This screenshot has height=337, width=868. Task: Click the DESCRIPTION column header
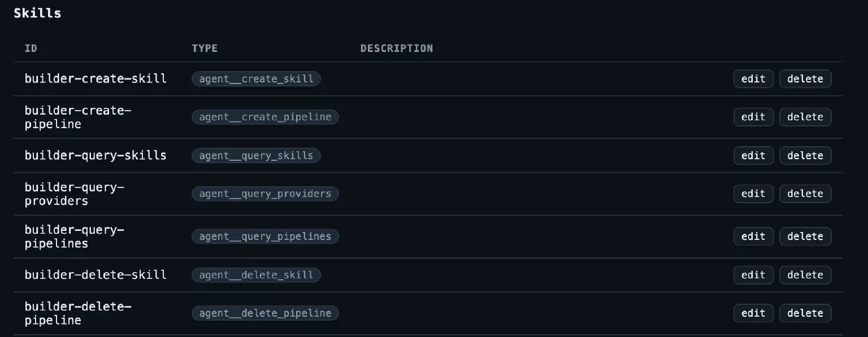click(397, 49)
